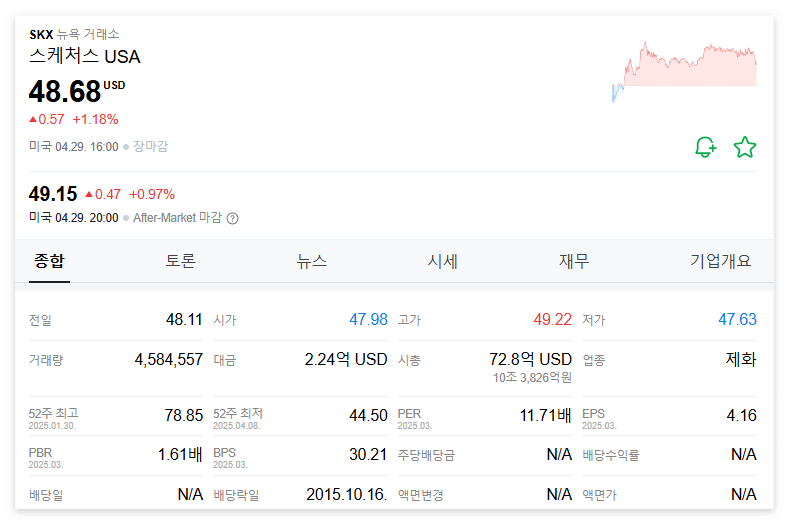The image size is (789, 524).
Task: Click the +1.18% change value
Action: (95, 119)
